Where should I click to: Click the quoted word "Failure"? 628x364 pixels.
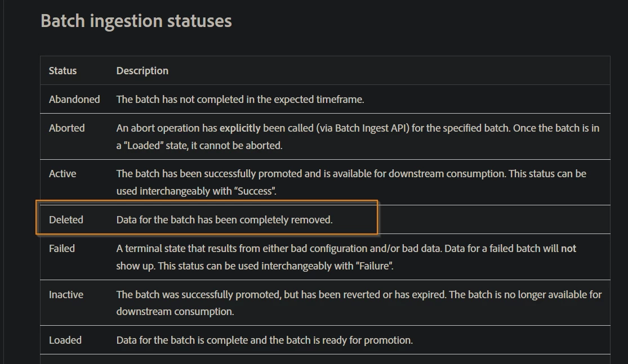click(375, 266)
